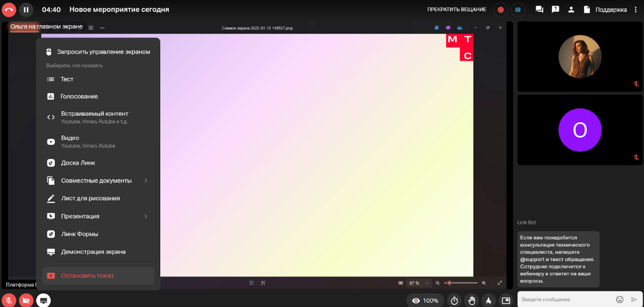Click the muted mic icon on the 'O' tile

click(x=636, y=158)
